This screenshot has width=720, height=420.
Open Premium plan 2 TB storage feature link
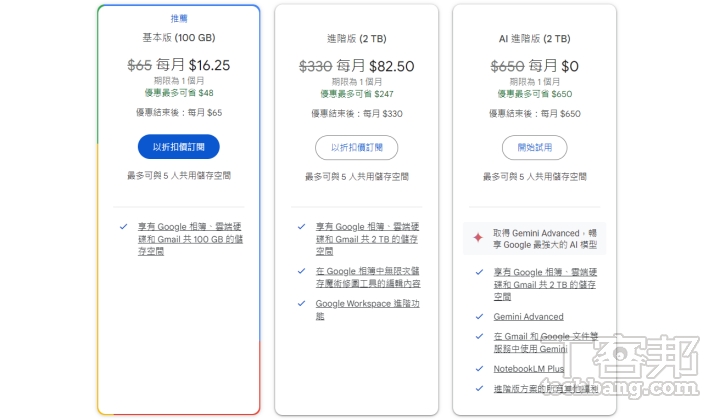pos(367,239)
